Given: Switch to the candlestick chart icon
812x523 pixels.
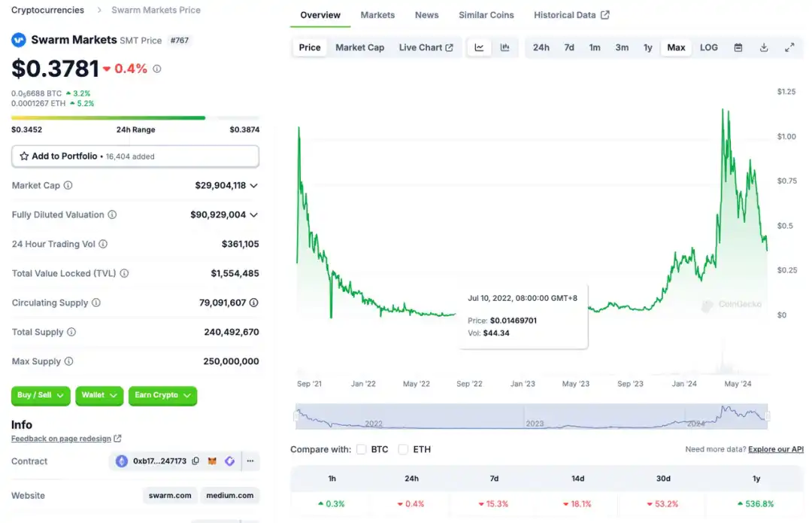Looking at the screenshot, I should 504,47.
